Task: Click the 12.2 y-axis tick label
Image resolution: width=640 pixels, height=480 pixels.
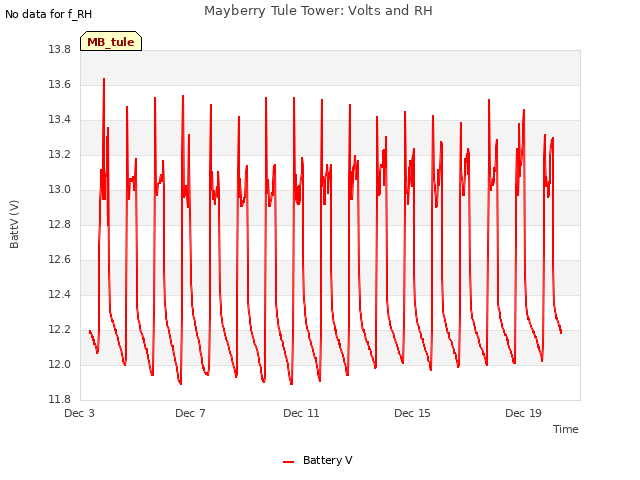Action: [60, 329]
